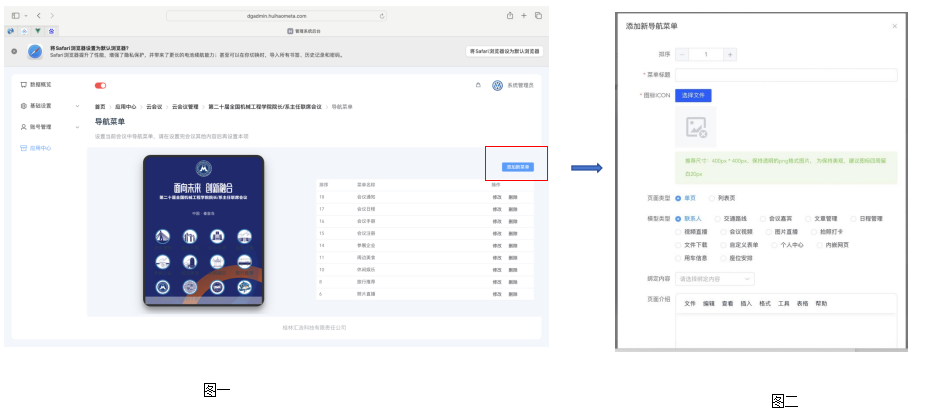Open the 插入 editor menu
This screenshot has height=413, width=925.
pyautogui.click(x=746, y=304)
